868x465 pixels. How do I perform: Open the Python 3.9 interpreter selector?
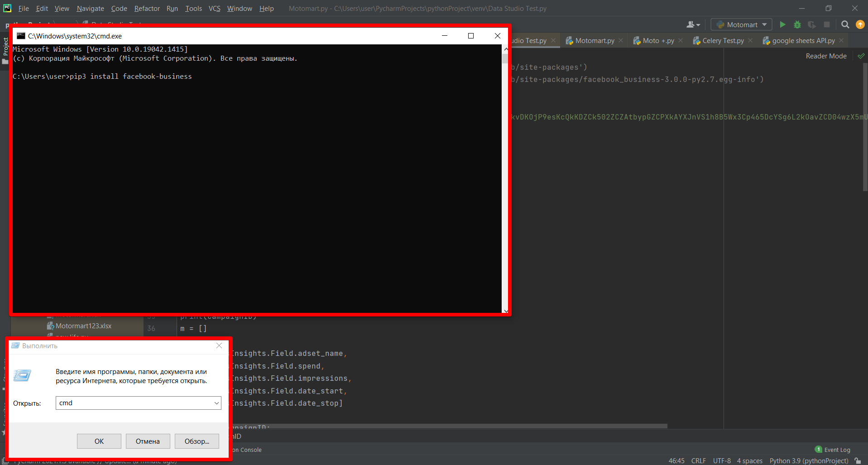coord(809,460)
